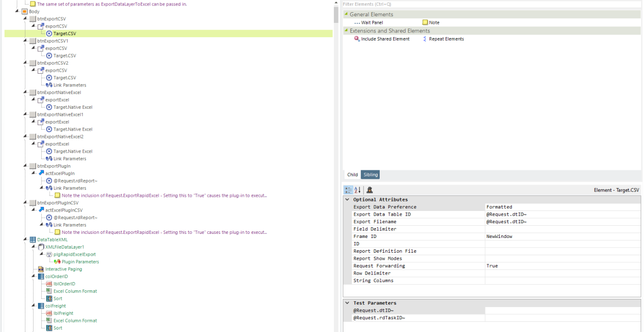Click Sort icon under colFreight

pos(49,328)
